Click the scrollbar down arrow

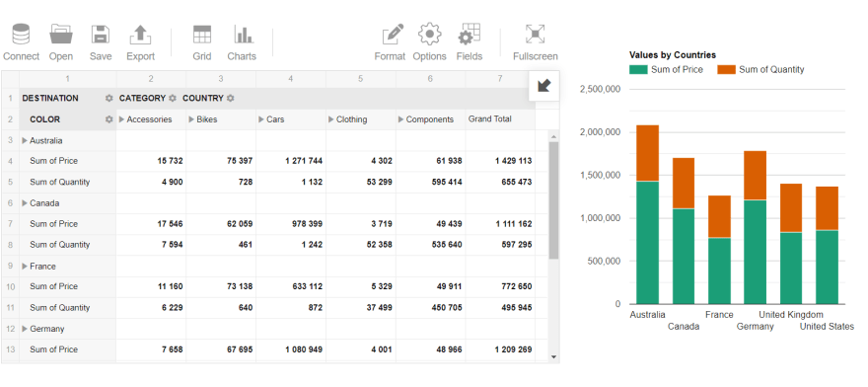pyautogui.click(x=553, y=357)
